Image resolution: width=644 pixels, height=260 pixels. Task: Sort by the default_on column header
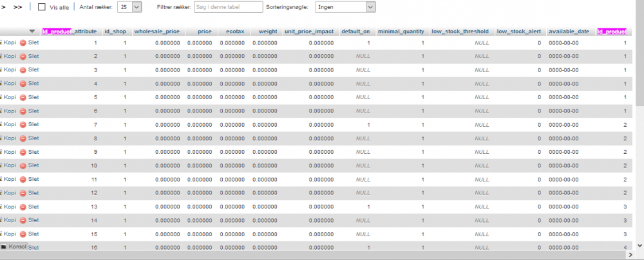pos(355,32)
